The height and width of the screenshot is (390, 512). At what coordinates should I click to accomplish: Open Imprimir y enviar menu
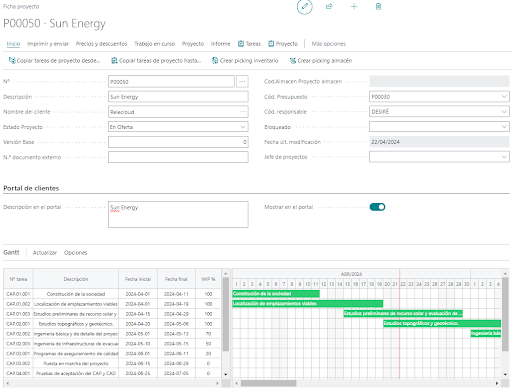pos(48,44)
